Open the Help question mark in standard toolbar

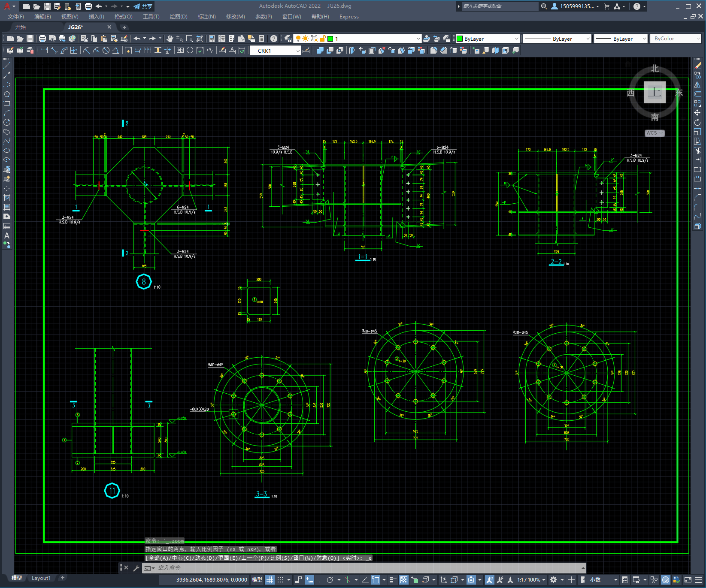274,39
